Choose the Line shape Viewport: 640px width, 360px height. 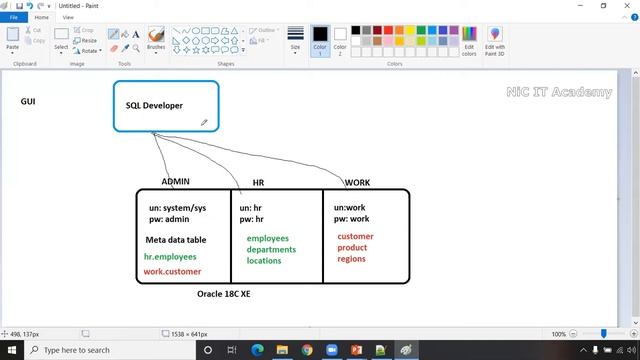click(176, 31)
